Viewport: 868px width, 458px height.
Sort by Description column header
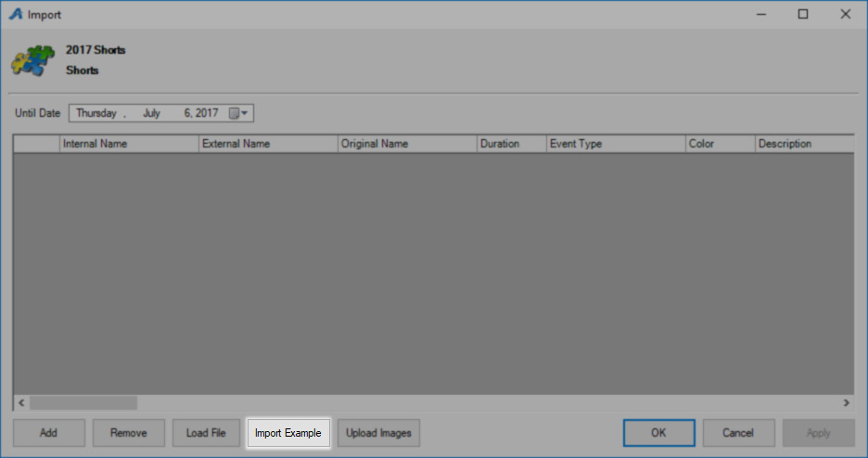(805, 144)
